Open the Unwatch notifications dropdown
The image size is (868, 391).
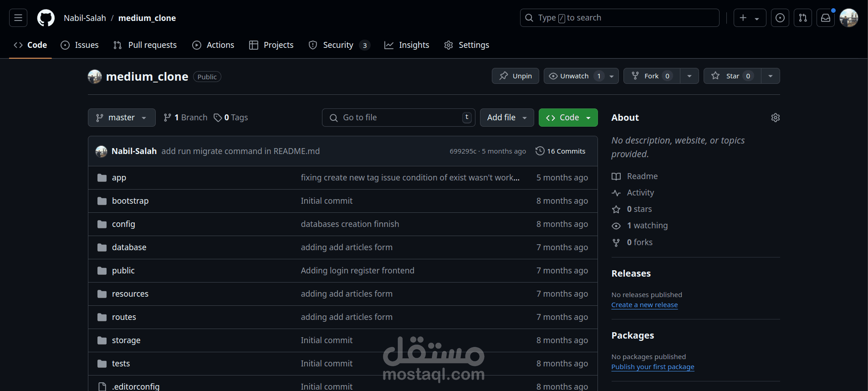click(581, 76)
